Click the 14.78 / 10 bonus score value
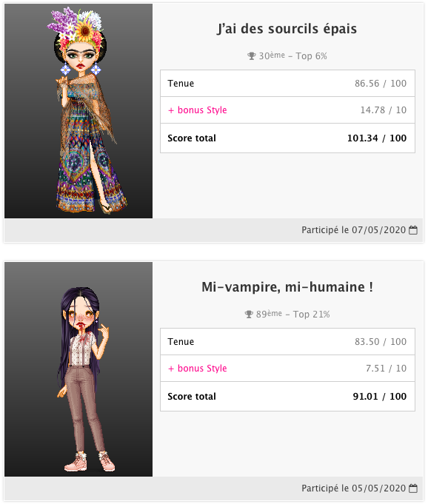The image size is (428, 504). pos(384,110)
